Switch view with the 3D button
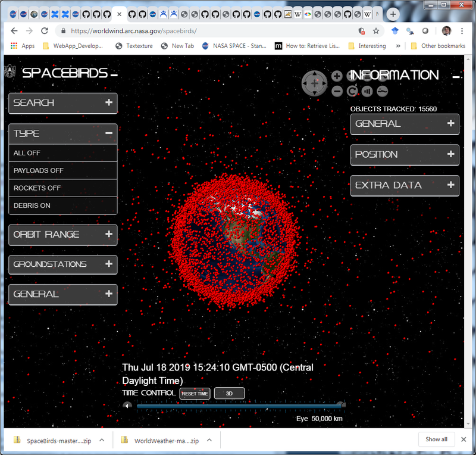The width and height of the screenshot is (476, 455). (x=229, y=394)
